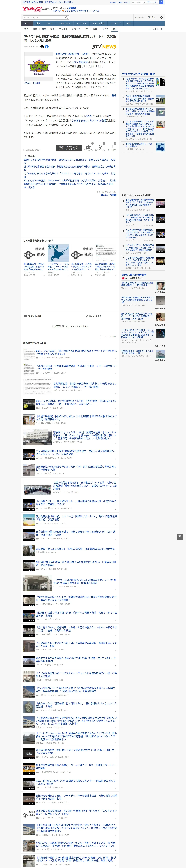The width and height of the screenshot is (186, 868).
Task: Select the ランキング navigation tab
Action: point(115,24)
